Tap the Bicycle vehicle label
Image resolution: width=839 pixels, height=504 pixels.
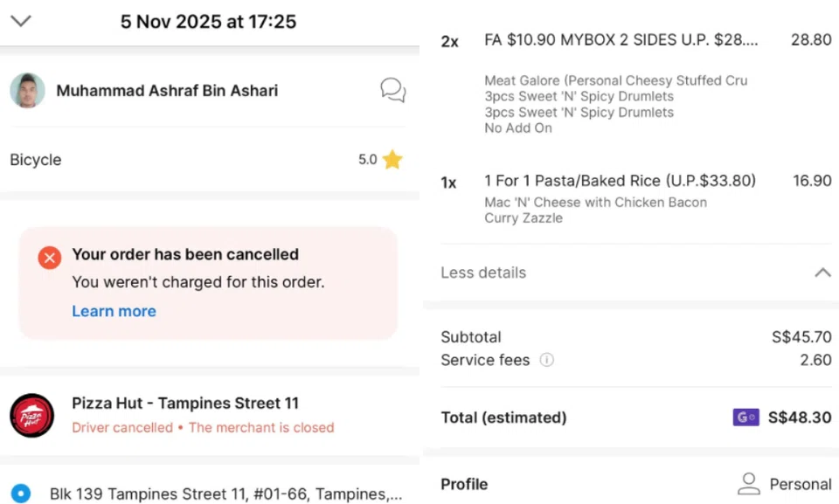[36, 160]
